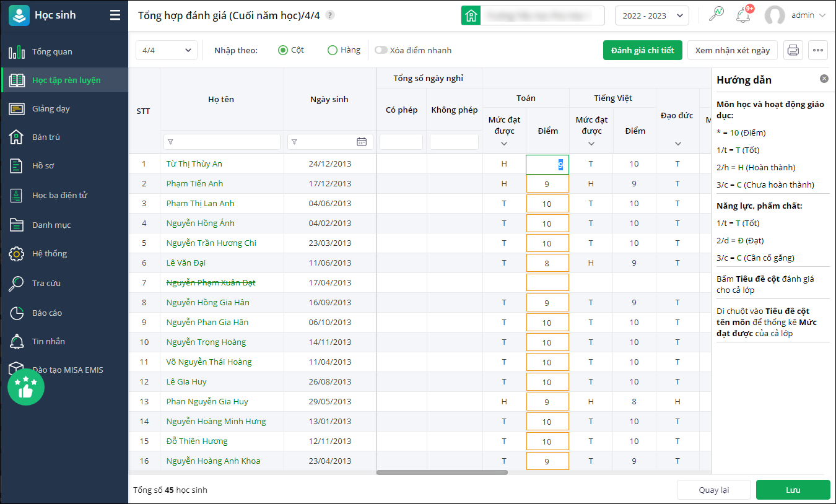Open the Báo cáo sidebar menu item
The width and height of the screenshot is (836, 504).
click(x=47, y=313)
